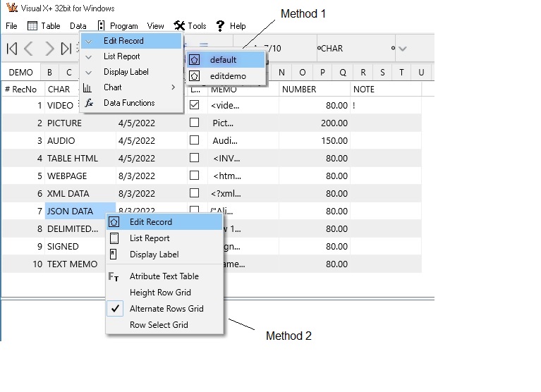
Task: Select Atribute Text Table option
Action: (x=165, y=276)
